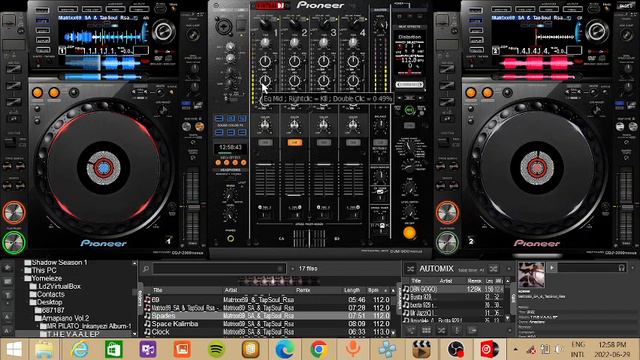Select the track Space Kalimba in file list
Viewport: 640px width, 360px height.
coord(267,324)
